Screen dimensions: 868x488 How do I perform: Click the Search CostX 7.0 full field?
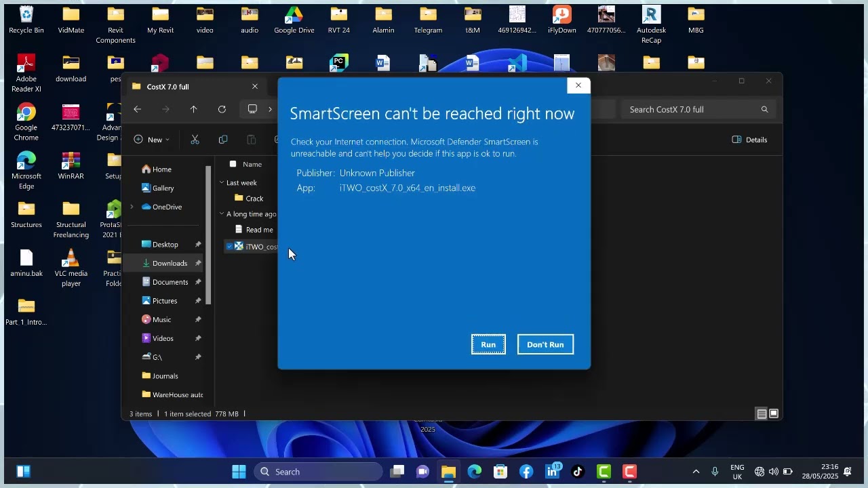697,109
